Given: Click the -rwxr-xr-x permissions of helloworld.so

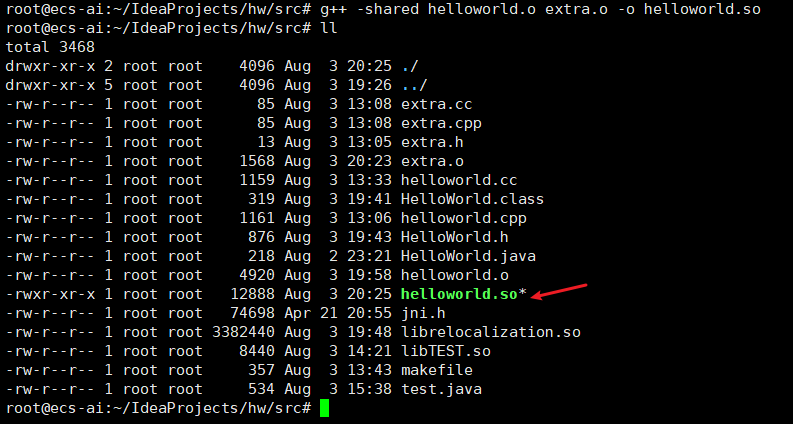Looking at the screenshot, I should click(50, 294).
